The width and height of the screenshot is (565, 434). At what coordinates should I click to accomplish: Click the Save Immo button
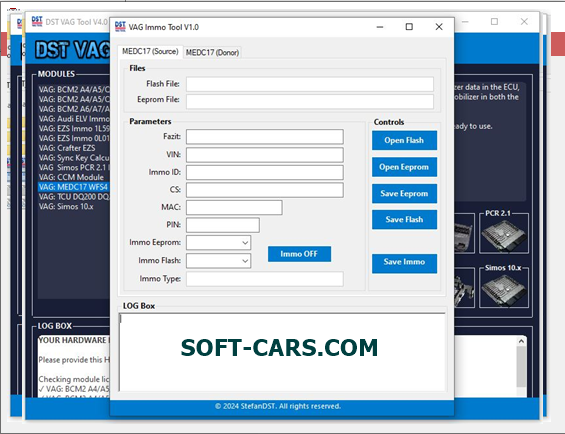[x=404, y=264]
